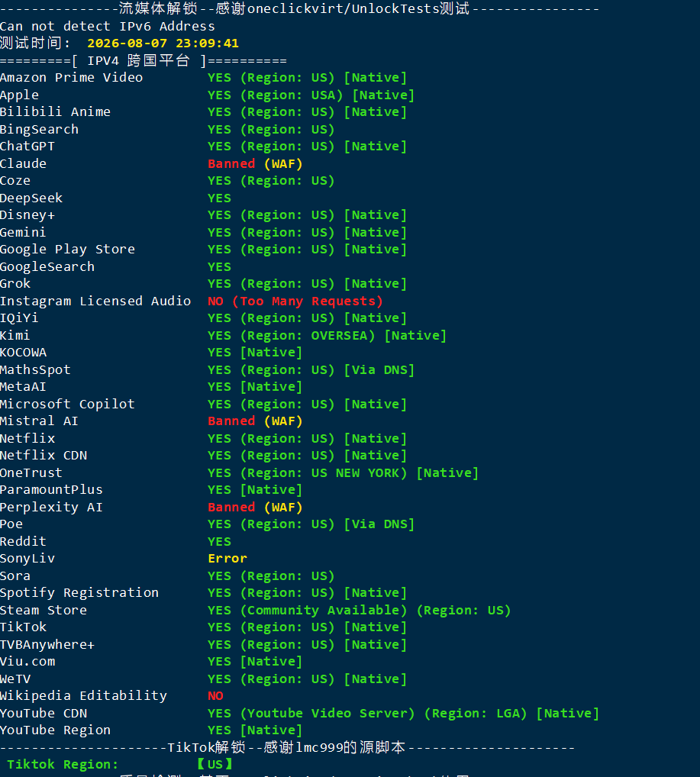700x777 pixels.
Task: Select the Perplexity AI label
Action: pos(51,507)
